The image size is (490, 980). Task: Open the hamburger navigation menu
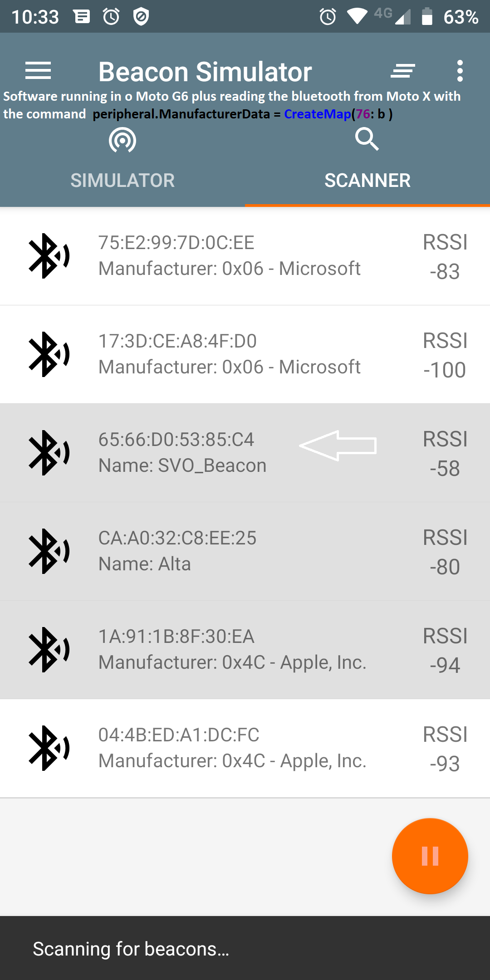(38, 71)
